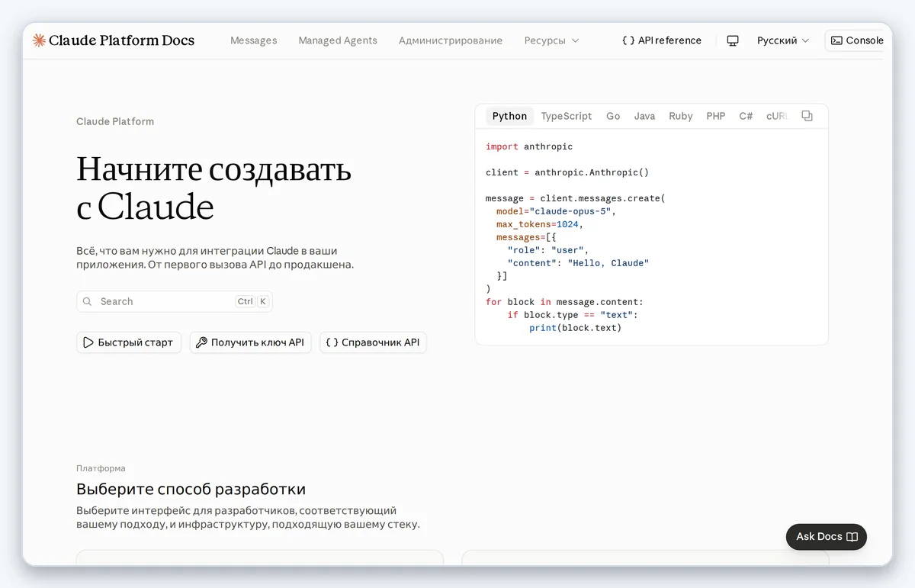Expand the Ресурсы dropdown menu
The image size is (915, 588).
point(551,40)
